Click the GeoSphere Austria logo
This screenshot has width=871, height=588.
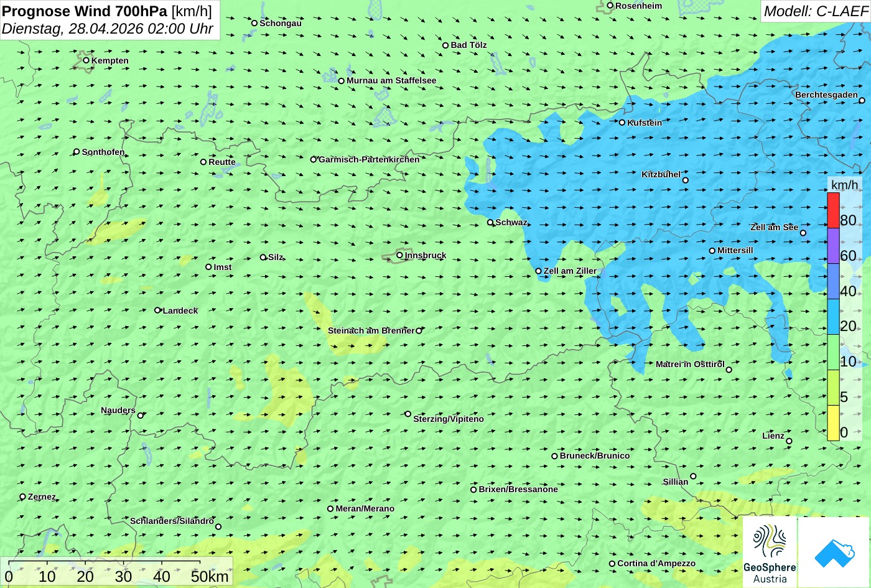[770, 553]
